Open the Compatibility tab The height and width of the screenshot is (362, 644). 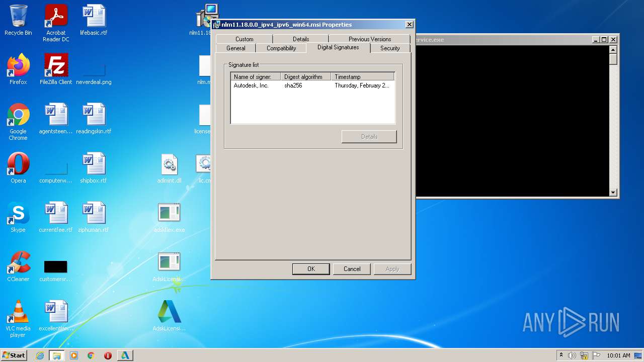[x=281, y=48]
